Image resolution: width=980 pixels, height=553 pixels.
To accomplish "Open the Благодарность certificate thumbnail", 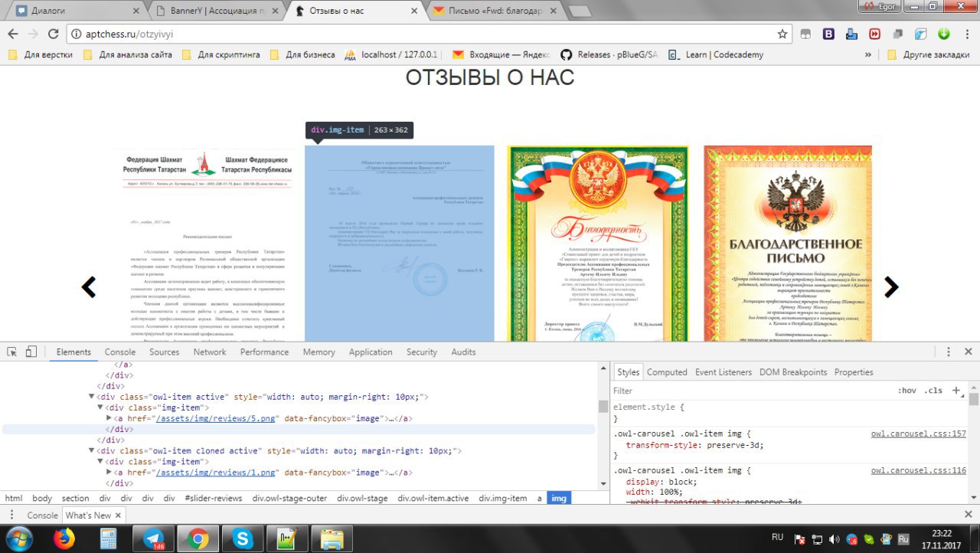I will [x=598, y=244].
